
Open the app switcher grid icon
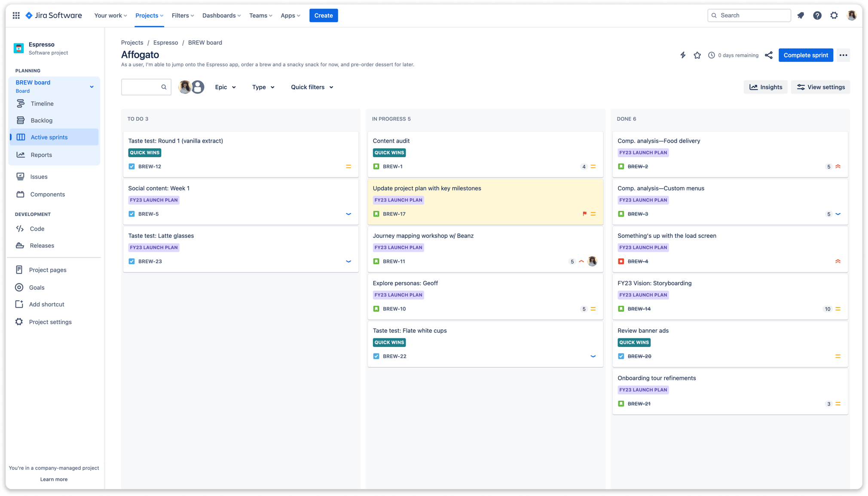tap(16, 15)
